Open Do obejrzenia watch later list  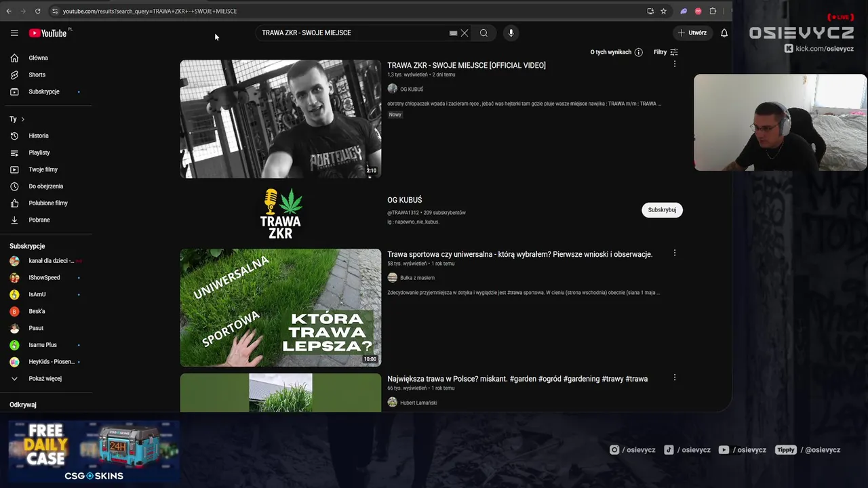coord(46,186)
